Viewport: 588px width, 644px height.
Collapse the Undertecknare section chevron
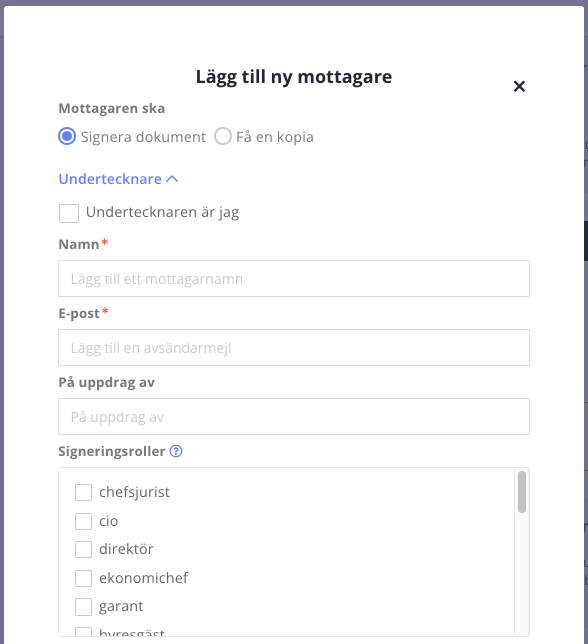click(172, 179)
